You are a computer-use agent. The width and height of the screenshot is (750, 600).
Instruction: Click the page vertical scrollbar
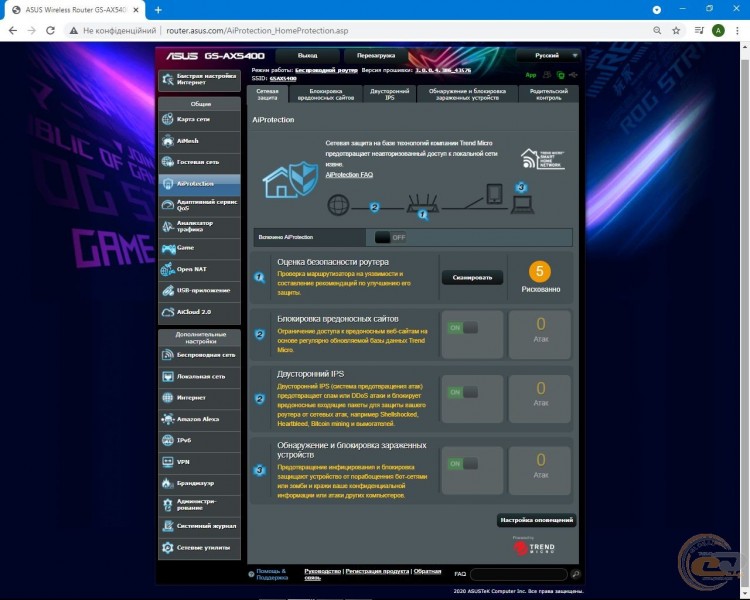tap(745, 321)
